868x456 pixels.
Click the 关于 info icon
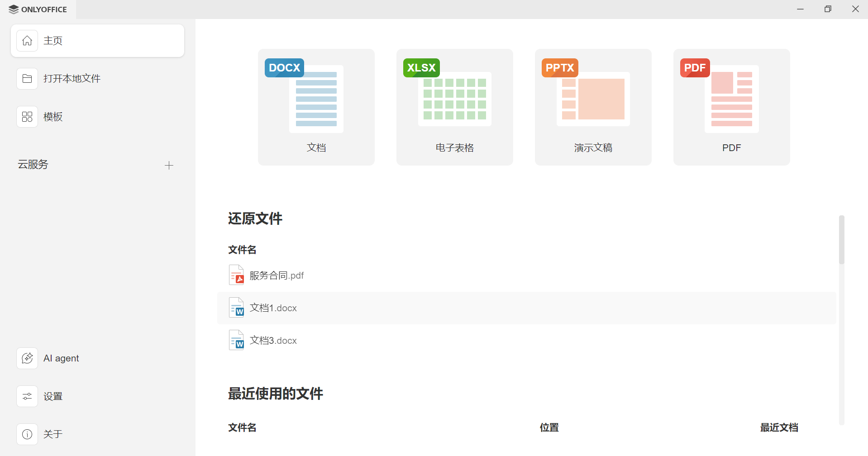pos(27,434)
